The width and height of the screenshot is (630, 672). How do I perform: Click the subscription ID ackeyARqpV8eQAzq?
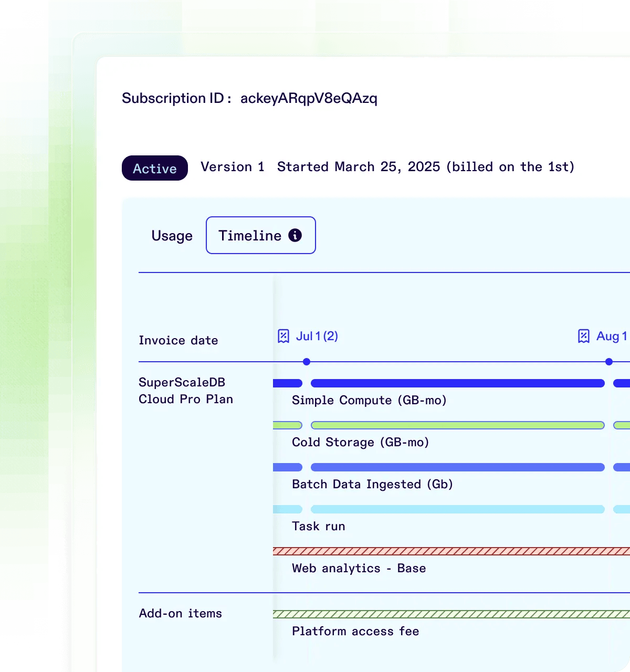pyautogui.click(x=309, y=98)
